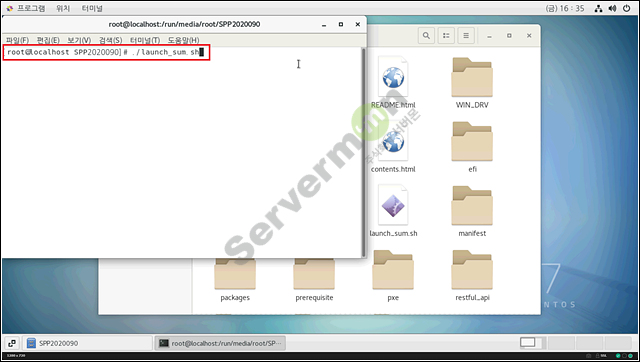Viewport: 640px width, 362px height.
Task: Open the network status icon
Action: [x=598, y=8]
